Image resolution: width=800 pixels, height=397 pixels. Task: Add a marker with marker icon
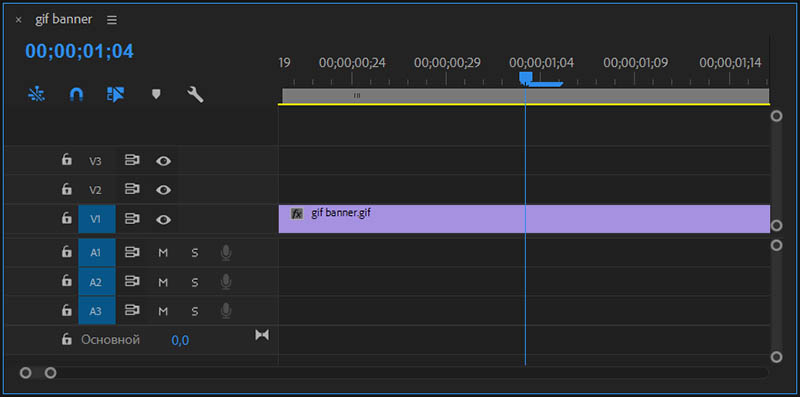[156, 94]
